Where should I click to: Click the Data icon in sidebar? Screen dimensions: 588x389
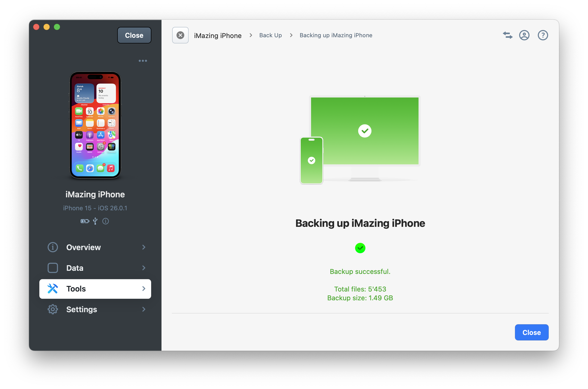click(53, 268)
